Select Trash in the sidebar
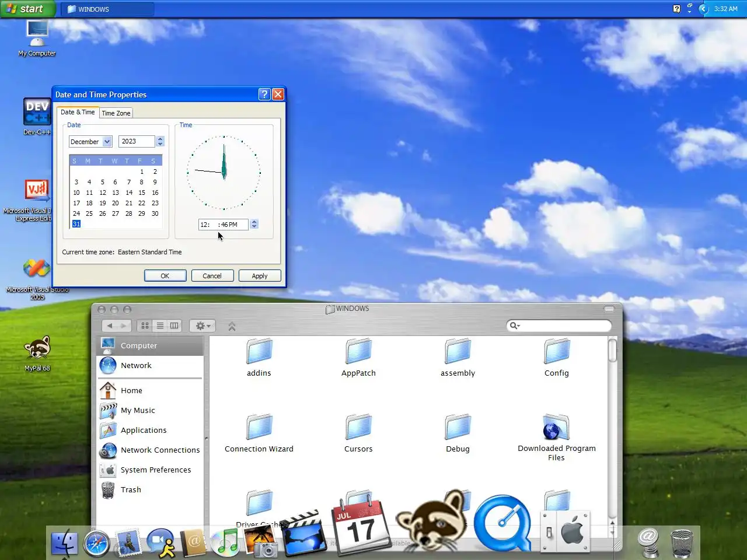The image size is (747, 560). 150,489
